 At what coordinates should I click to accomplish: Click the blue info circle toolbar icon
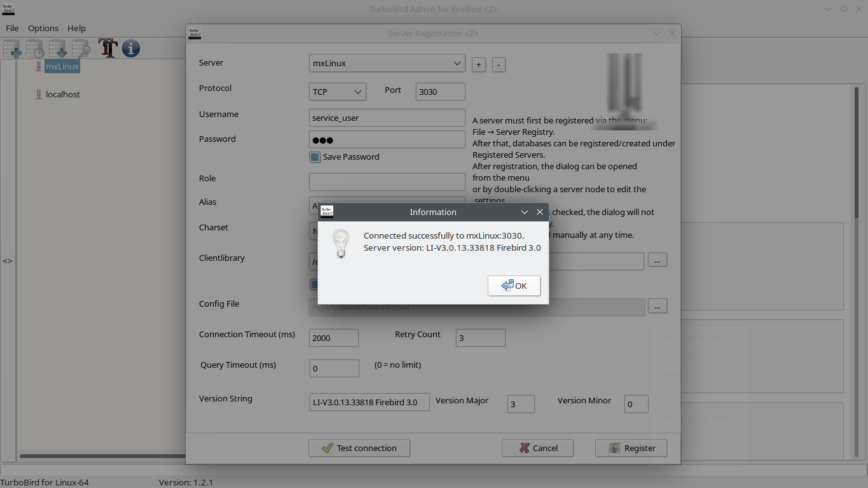pos(131,48)
